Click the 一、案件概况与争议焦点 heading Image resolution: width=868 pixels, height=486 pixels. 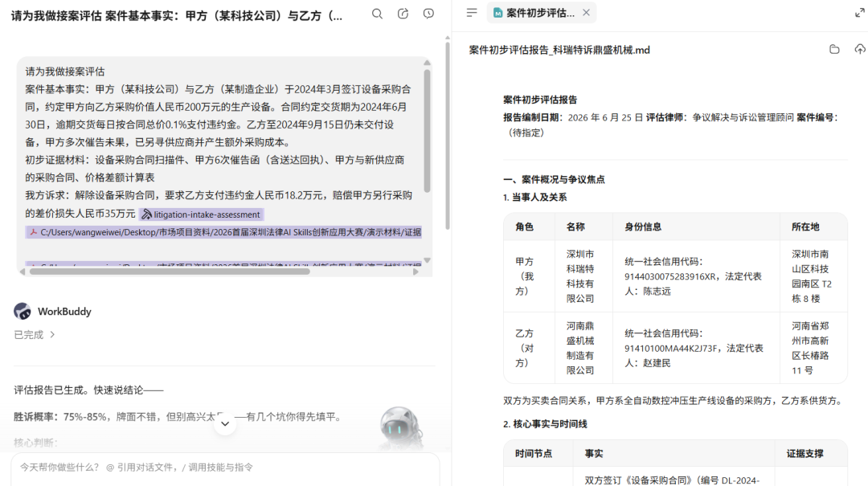554,179
